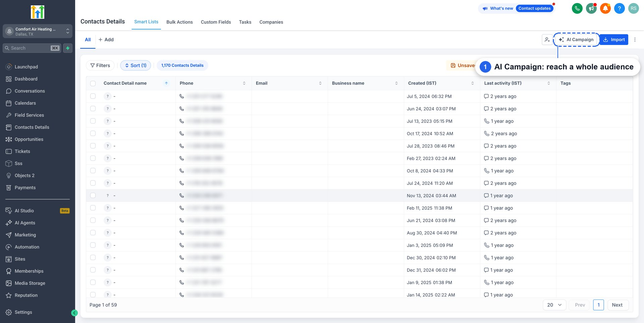Click the green lightning quick actions icon
Screen dimensions: 644x323
click(x=68, y=48)
